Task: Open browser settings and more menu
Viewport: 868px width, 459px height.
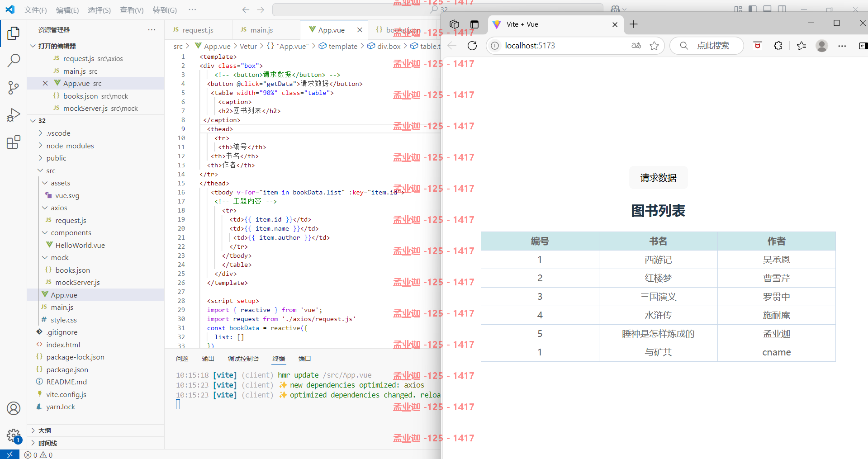Action: click(x=842, y=46)
